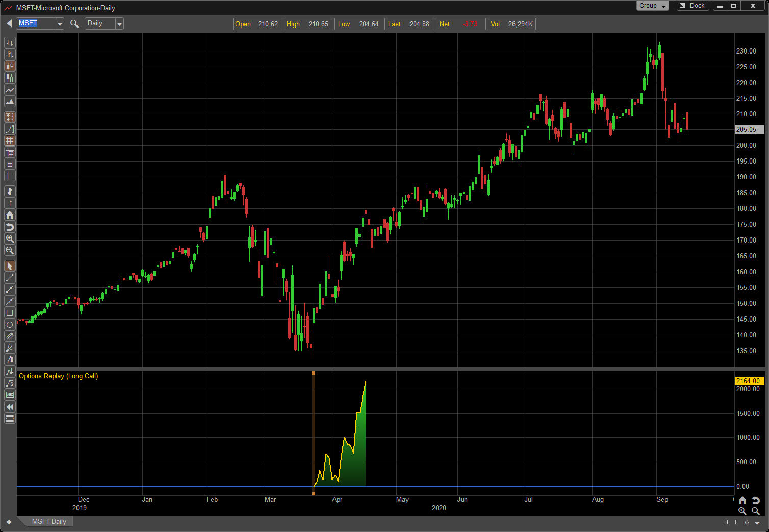Viewport: 769px width, 532px height.
Task: Click the bottom-right zoom out icon
Action: pyautogui.click(x=756, y=511)
